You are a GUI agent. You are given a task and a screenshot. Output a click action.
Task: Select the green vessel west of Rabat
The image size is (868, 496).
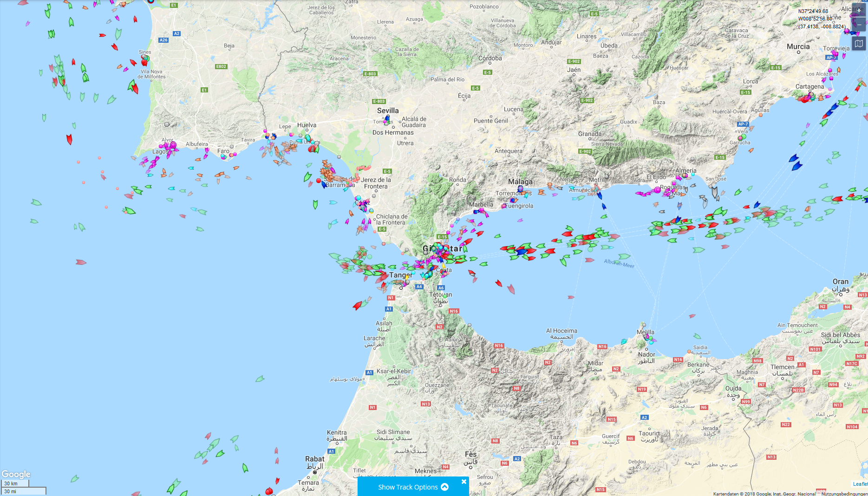(245, 468)
